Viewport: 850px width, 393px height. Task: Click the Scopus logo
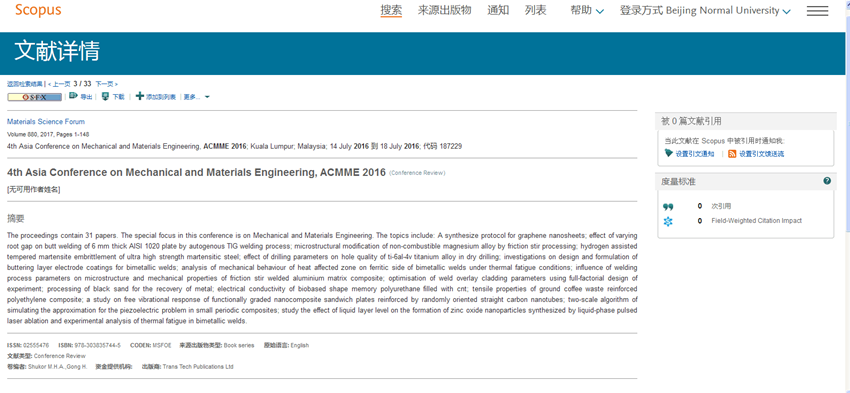click(38, 10)
